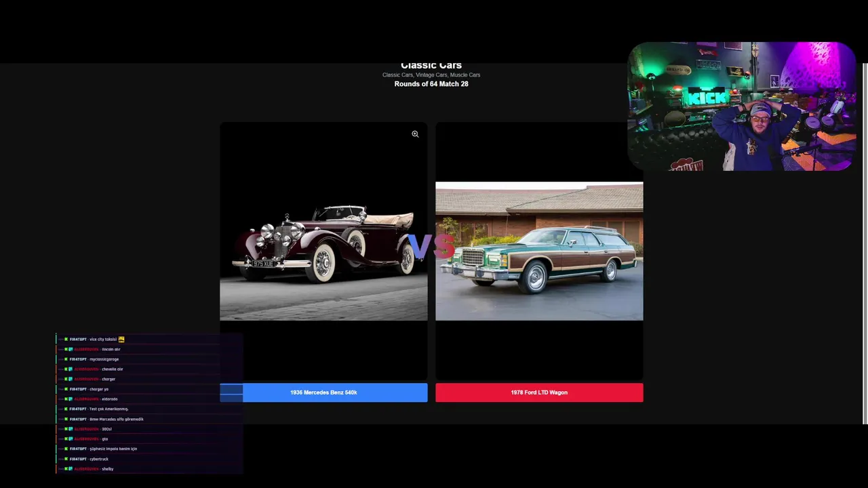Click the Kick badge beside the cybertruck message
868x488 pixels.
[x=66, y=459]
